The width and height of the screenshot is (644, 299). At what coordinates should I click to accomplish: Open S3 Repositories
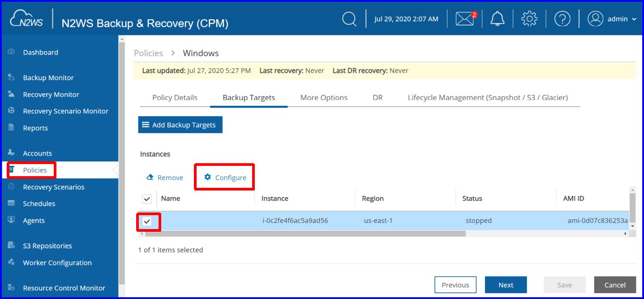pos(47,246)
